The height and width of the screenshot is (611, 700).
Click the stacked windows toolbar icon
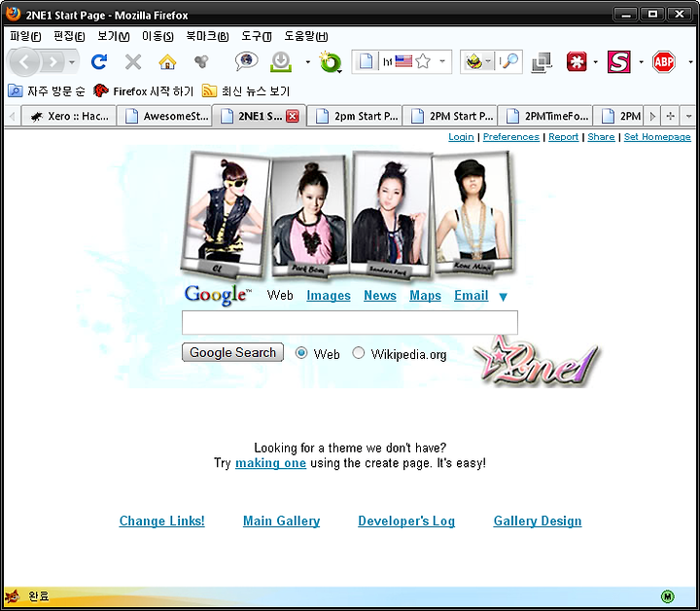tap(542, 62)
